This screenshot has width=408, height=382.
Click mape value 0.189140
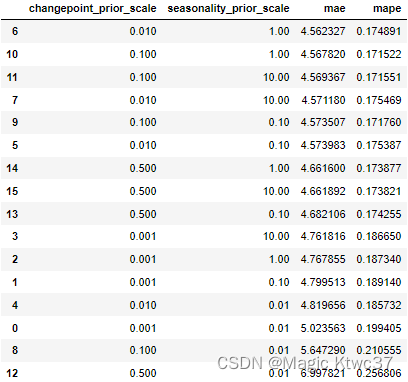(x=379, y=282)
